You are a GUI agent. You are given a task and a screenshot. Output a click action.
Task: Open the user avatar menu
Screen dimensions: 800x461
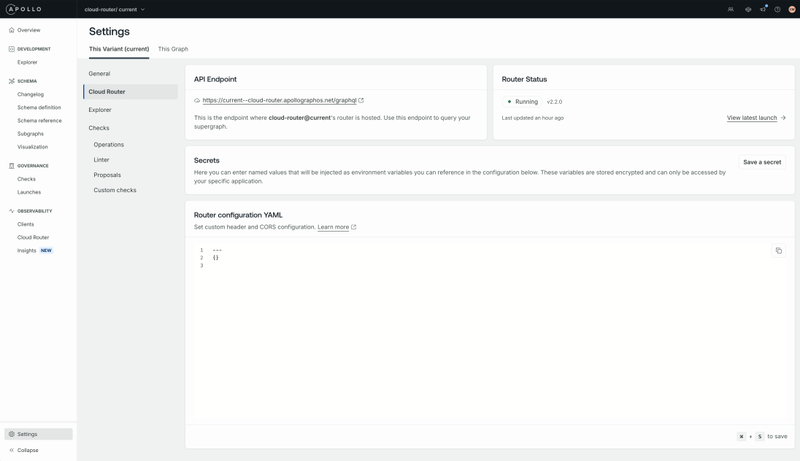792,9
